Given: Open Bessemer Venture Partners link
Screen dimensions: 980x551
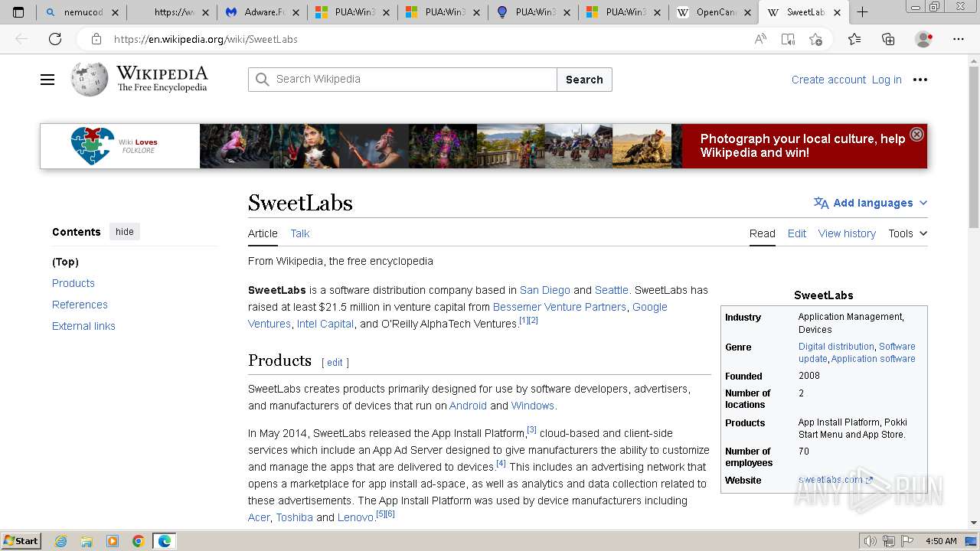Looking at the screenshot, I should click(560, 307).
